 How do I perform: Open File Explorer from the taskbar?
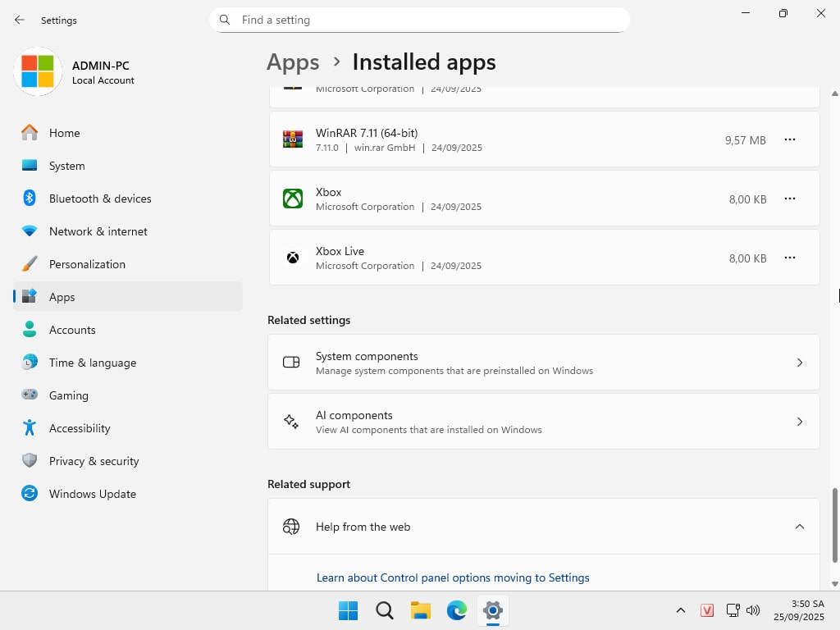[421, 610]
